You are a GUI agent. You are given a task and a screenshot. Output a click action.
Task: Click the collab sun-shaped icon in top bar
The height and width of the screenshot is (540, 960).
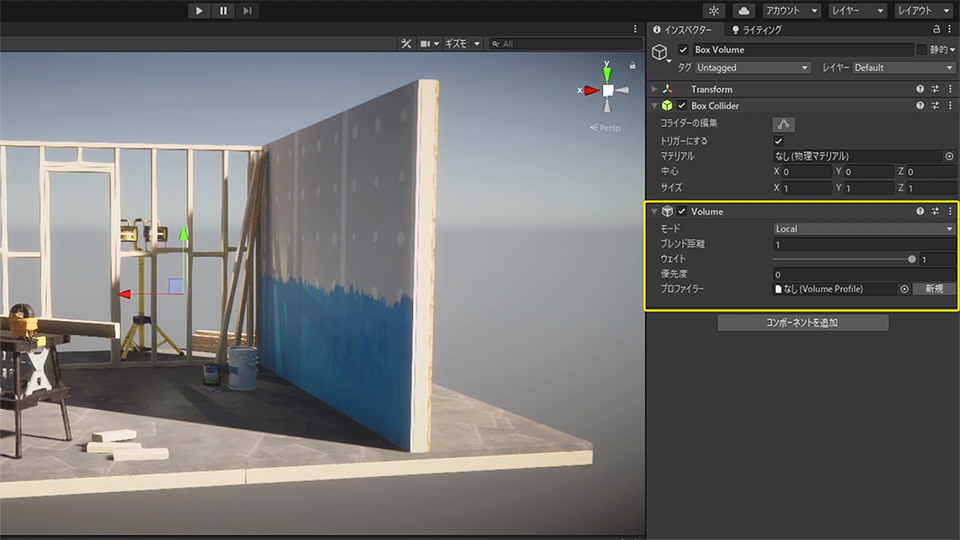coord(713,10)
